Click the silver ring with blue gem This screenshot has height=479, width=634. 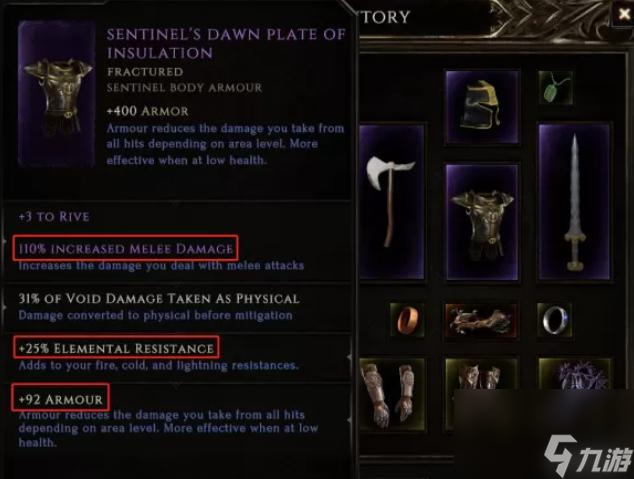tap(555, 320)
